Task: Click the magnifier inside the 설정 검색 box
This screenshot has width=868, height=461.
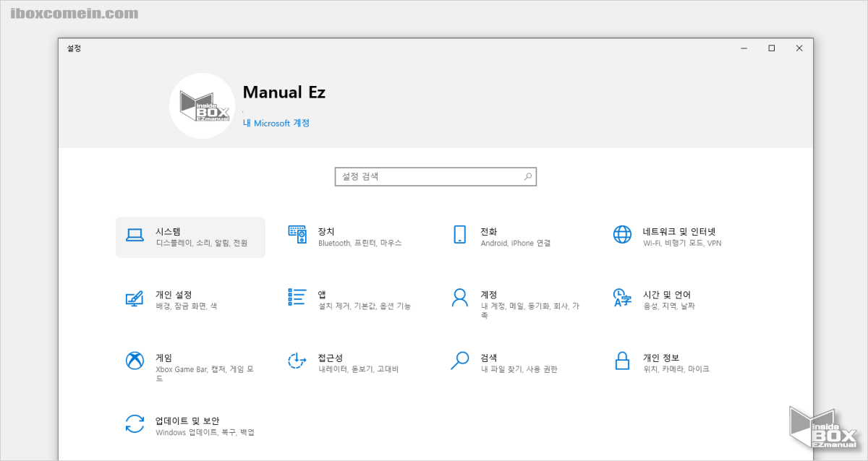Action: pos(527,176)
